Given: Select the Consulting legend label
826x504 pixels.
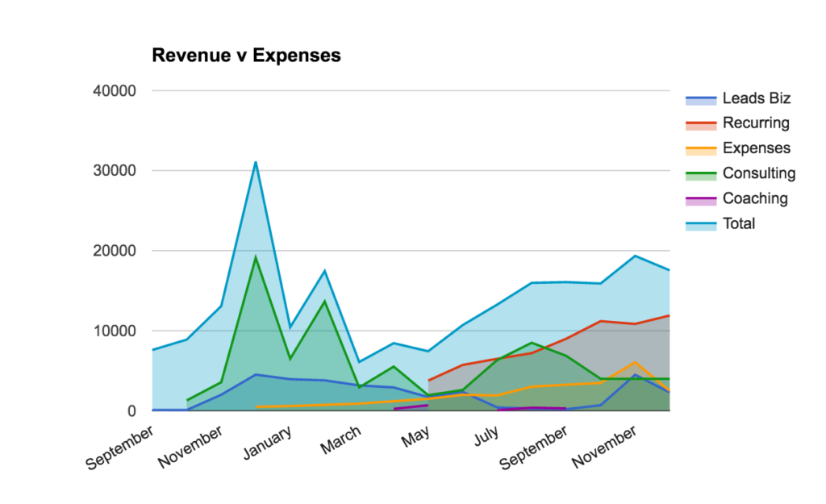Looking at the screenshot, I should pyautogui.click(x=759, y=174).
